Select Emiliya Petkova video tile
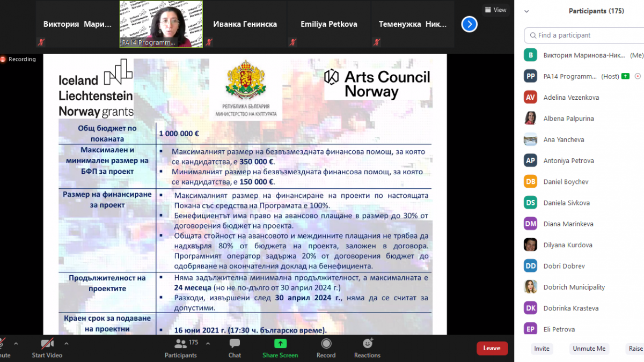This screenshot has width=644, height=362. pyautogui.click(x=328, y=24)
